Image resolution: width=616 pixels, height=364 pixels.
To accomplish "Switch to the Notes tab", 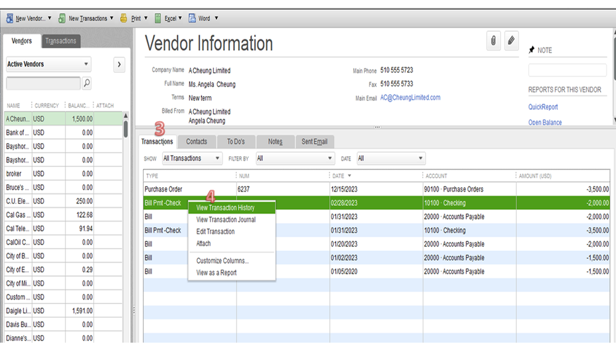I will pyautogui.click(x=275, y=142).
